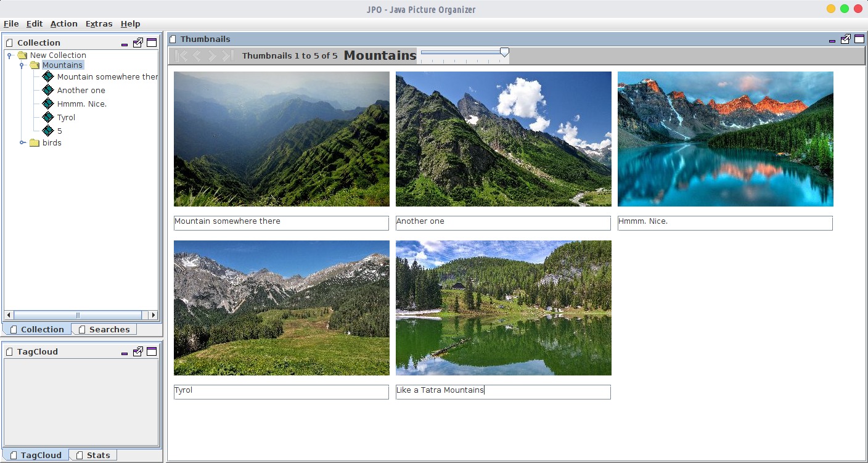Open the Extras menu
The width and height of the screenshot is (868, 463).
click(x=99, y=23)
